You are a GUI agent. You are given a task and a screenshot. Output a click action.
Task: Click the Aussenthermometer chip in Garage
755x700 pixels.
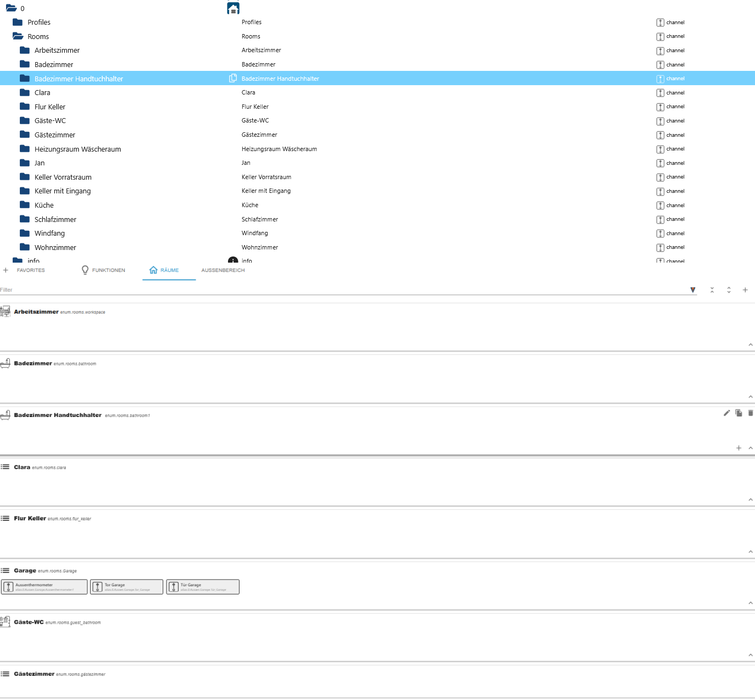tap(45, 587)
